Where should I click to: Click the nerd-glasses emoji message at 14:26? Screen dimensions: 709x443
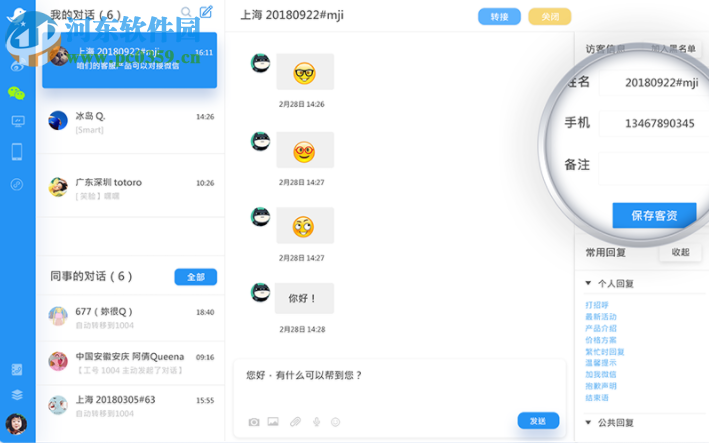point(305,72)
